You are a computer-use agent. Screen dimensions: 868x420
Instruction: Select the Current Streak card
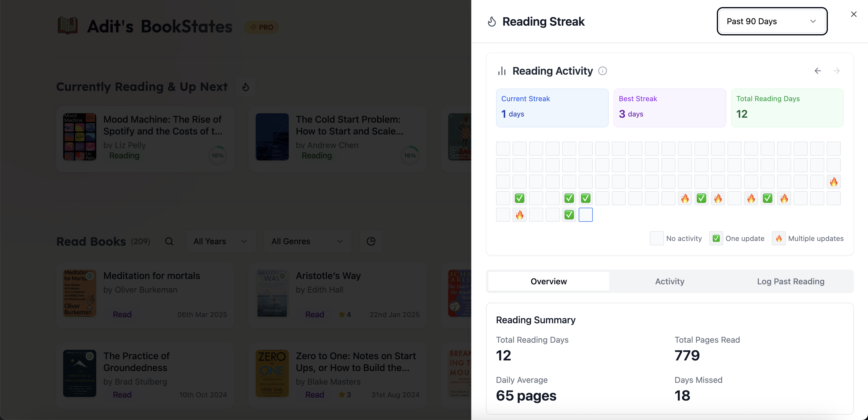point(552,108)
